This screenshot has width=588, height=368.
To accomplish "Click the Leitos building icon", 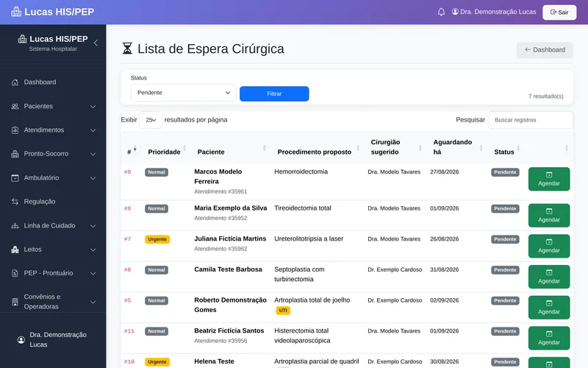I will 15,250.
